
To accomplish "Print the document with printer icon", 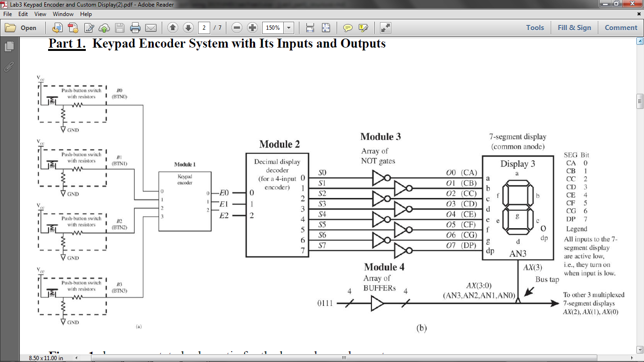I will [x=135, y=28].
